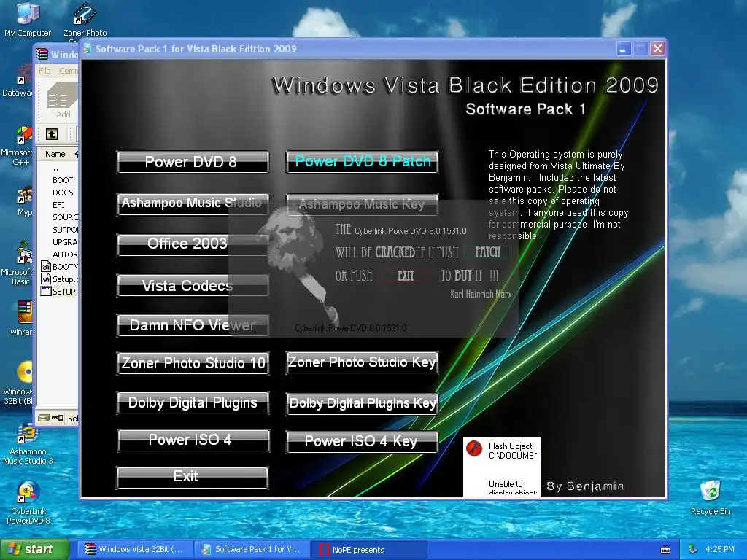Launch Microsoft C++ desktop shortcut
The width and height of the screenshot is (747, 560).
(18, 146)
